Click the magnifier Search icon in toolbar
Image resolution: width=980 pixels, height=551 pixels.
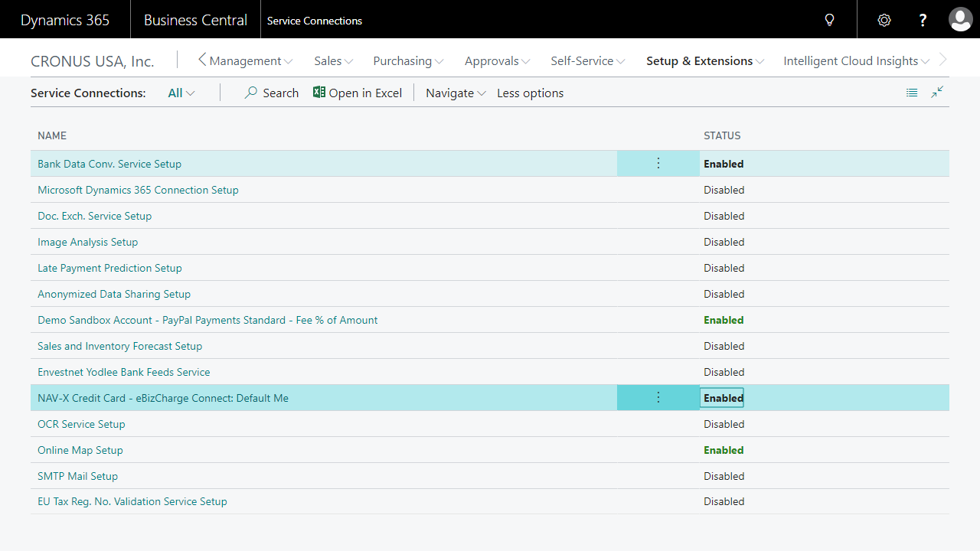click(x=250, y=93)
